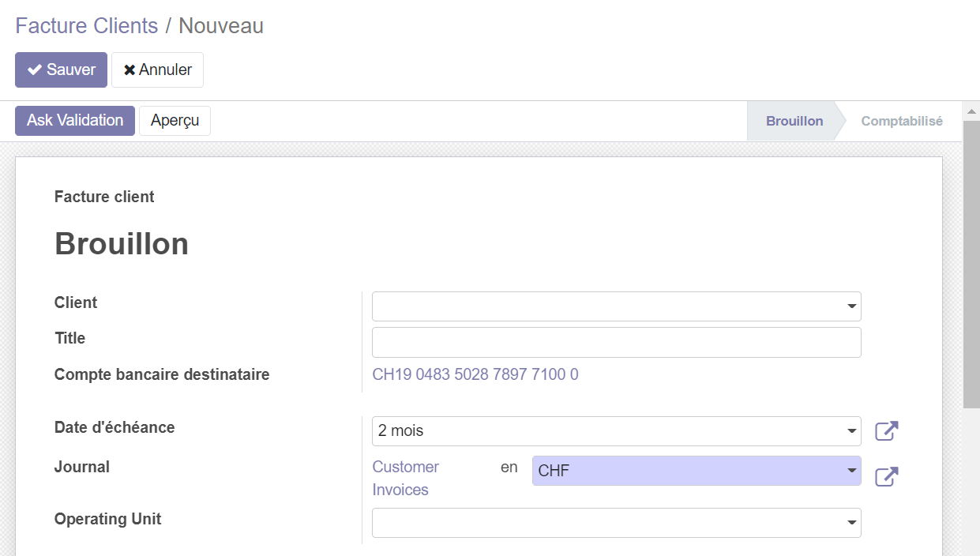Open the CH19 bank account link
980x556 pixels.
click(475, 374)
